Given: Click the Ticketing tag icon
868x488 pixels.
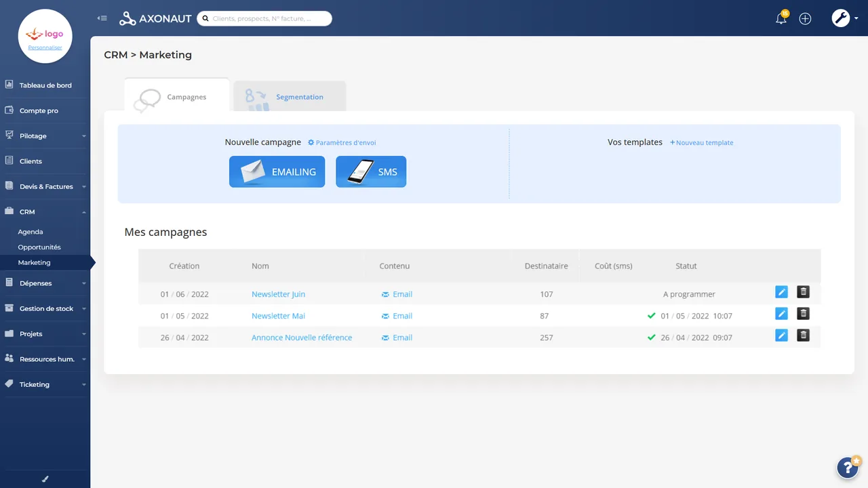Looking at the screenshot, I should 9,384.
